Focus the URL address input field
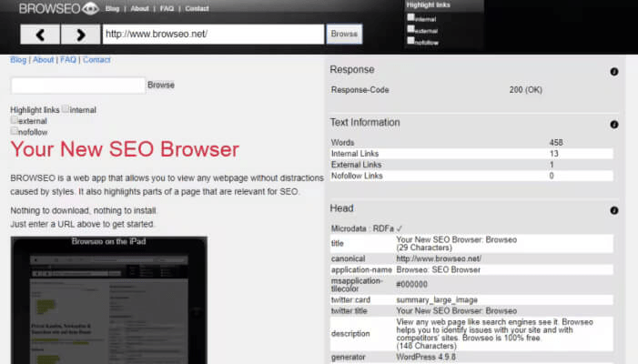The height and width of the screenshot is (364, 638). click(213, 35)
